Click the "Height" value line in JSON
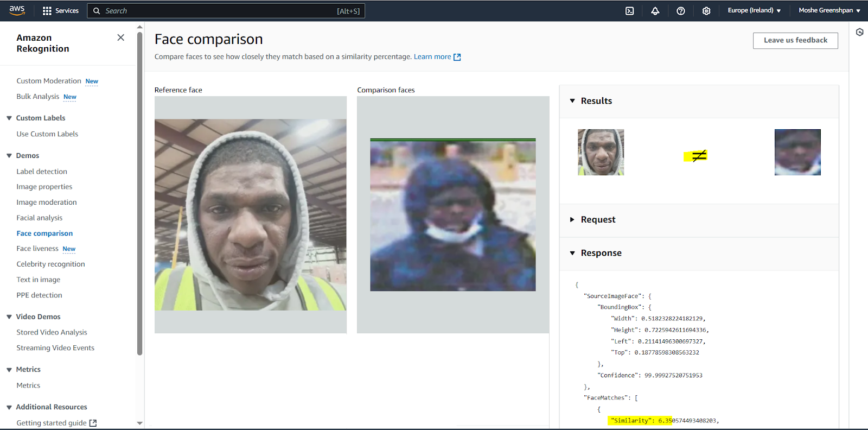 pyautogui.click(x=660, y=330)
